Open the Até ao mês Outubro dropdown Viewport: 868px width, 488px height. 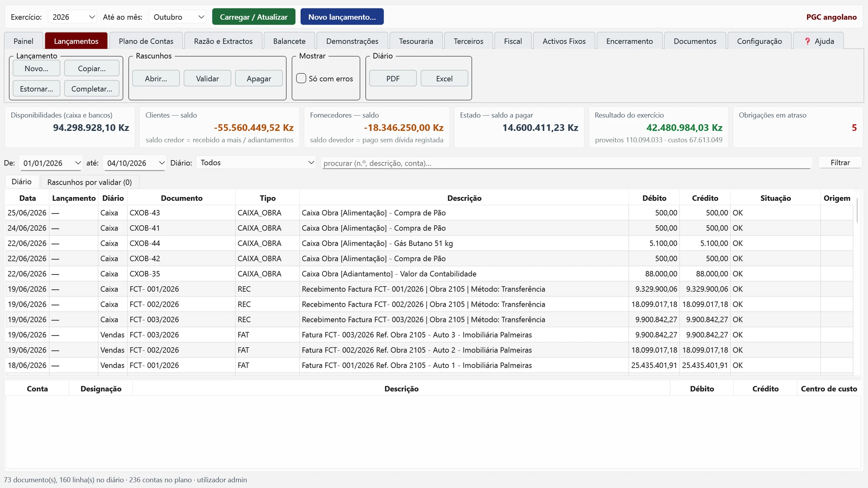(178, 17)
